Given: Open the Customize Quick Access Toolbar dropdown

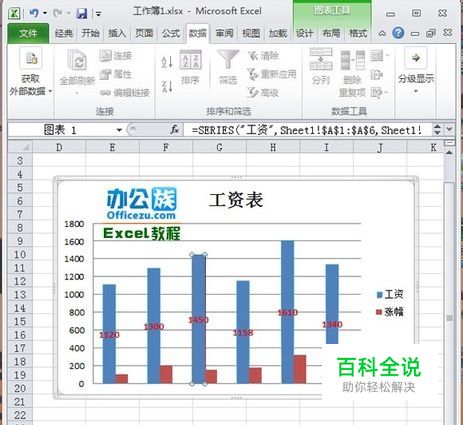Looking at the screenshot, I should click(x=98, y=14).
